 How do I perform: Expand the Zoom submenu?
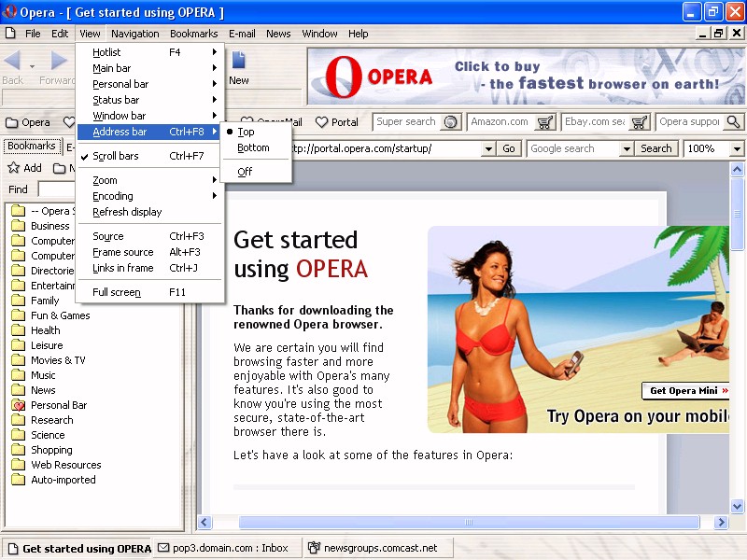[x=149, y=180]
